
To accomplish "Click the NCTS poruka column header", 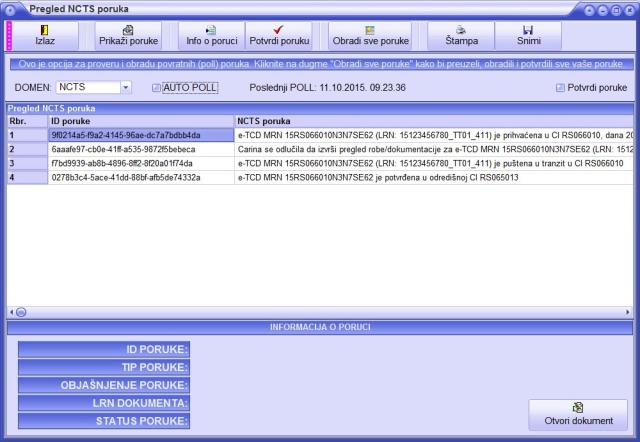I will (434, 121).
